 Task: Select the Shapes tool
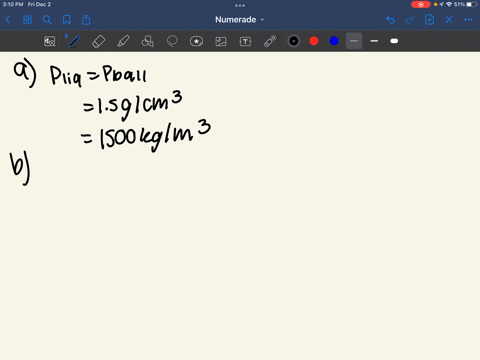pyautogui.click(x=147, y=41)
